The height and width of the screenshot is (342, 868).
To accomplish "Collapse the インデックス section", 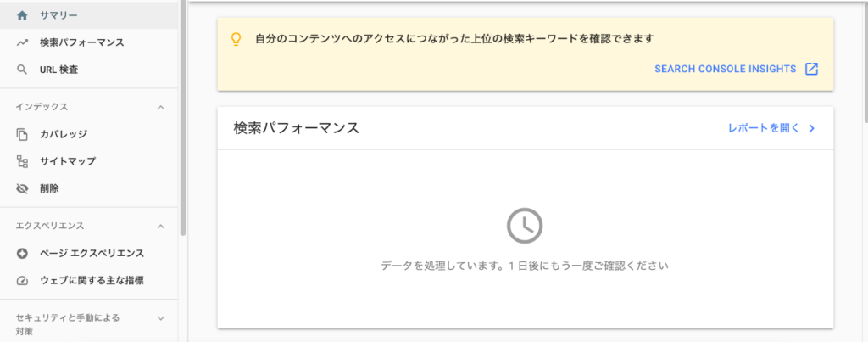I will pyautogui.click(x=161, y=107).
